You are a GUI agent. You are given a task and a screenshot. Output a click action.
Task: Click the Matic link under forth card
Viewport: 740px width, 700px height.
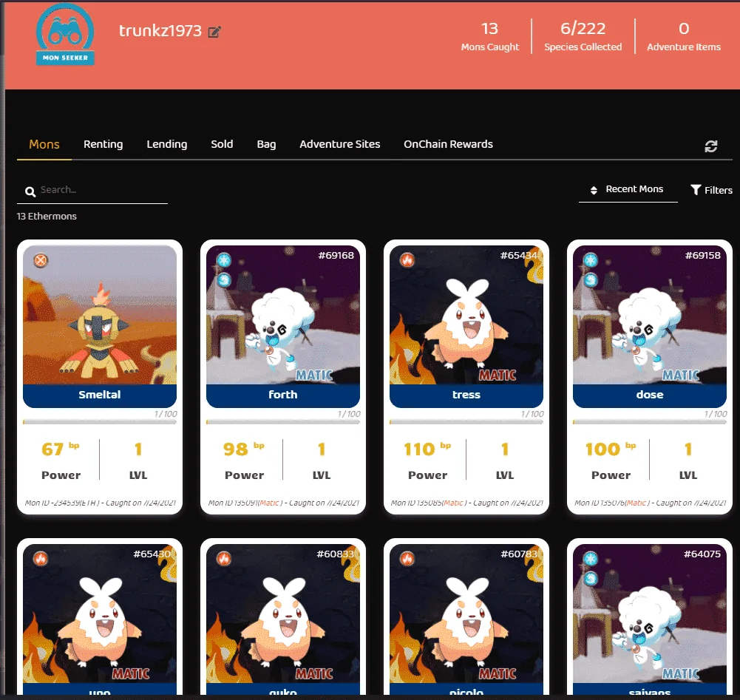tap(270, 503)
